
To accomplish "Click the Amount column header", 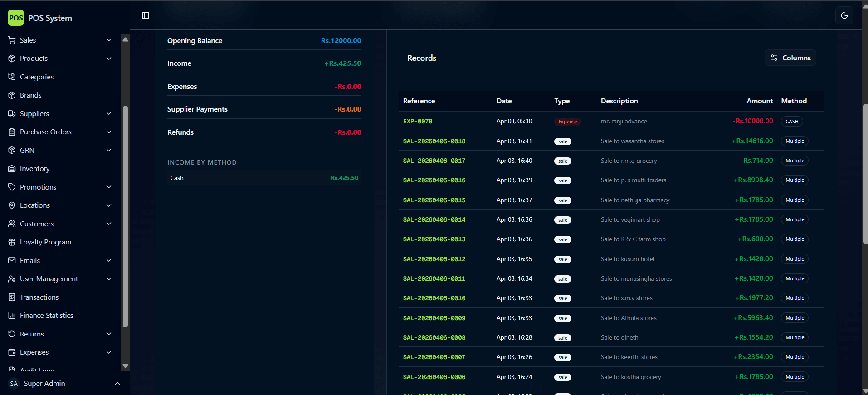I will click(760, 101).
